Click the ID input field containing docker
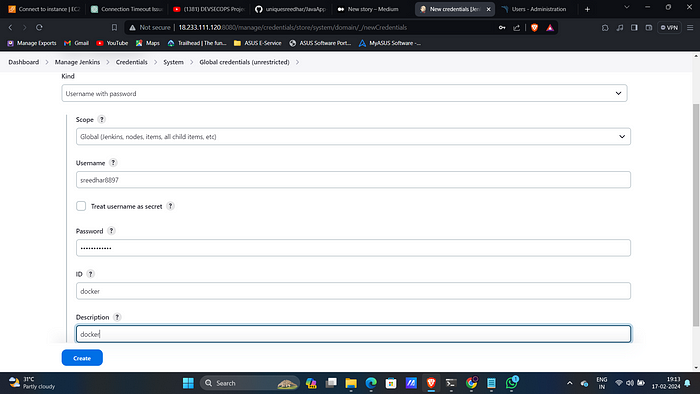 tap(353, 291)
